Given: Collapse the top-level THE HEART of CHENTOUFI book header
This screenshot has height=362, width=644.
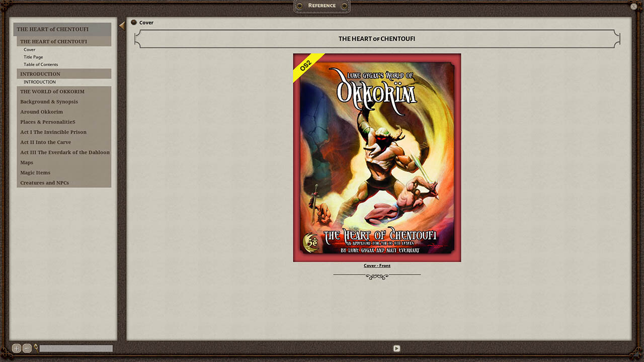Looking at the screenshot, I should point(62,29).
